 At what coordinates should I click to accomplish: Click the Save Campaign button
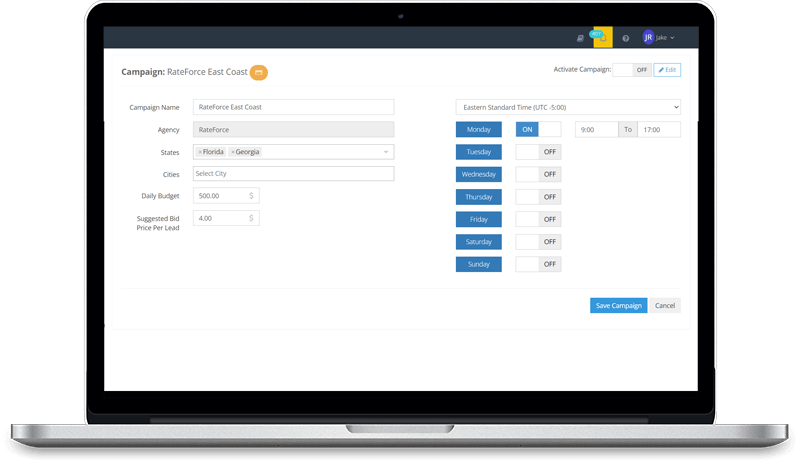618,305
